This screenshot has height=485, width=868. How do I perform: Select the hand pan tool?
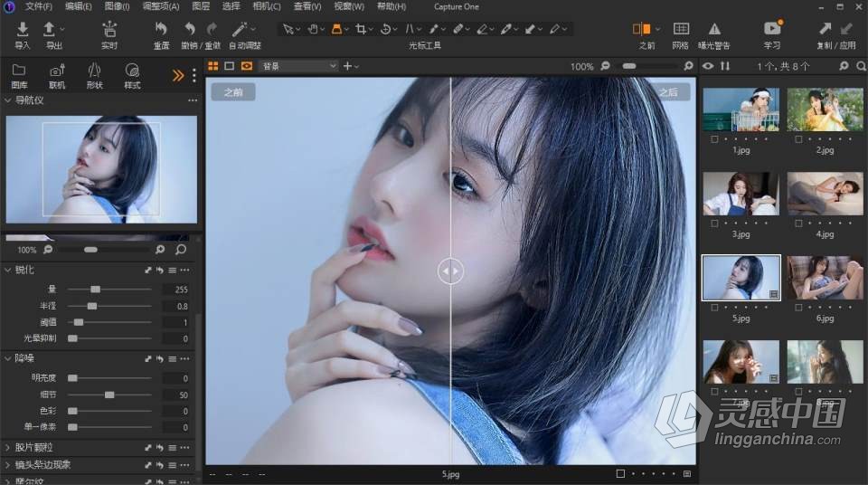(x=313, y=29)
